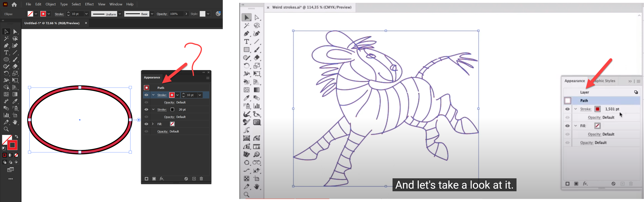Choose the Type tool
The image size is (644, 202).
pos(6,52)
